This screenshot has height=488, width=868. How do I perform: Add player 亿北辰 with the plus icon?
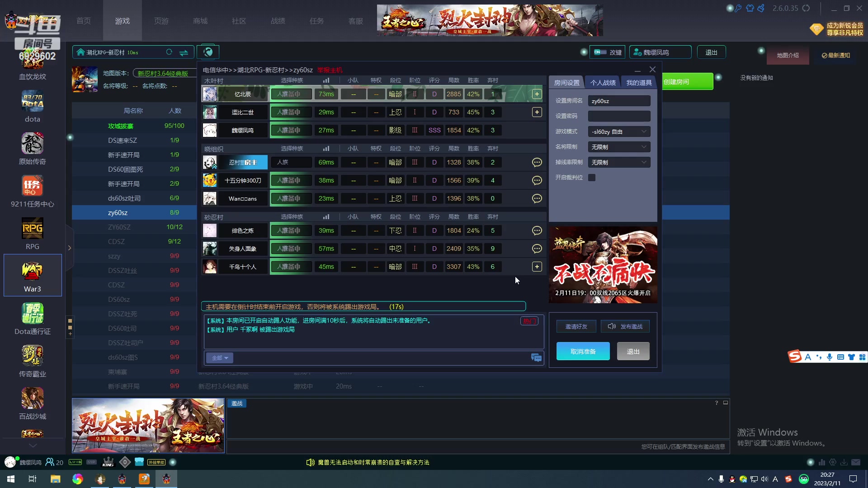click(x=537, y=94)
